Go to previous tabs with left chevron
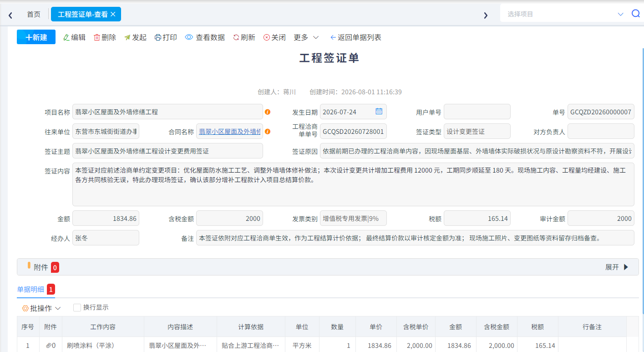This screenshot has width=644, height=352. tap(10, 15)
